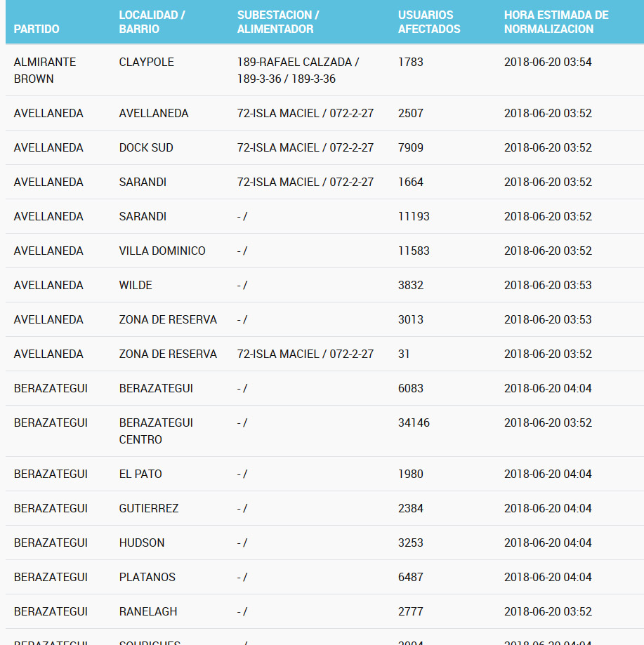This screenshot has width=644, height=645.
Task: Click the HORA ESTIMADA DE NORMALIZACION header
Action: coord(556,22)
